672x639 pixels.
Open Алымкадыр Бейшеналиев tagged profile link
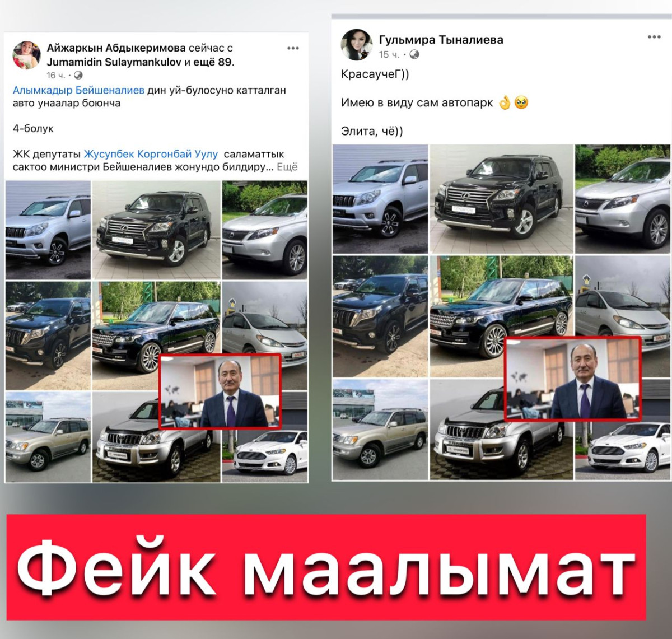(78, 90)
